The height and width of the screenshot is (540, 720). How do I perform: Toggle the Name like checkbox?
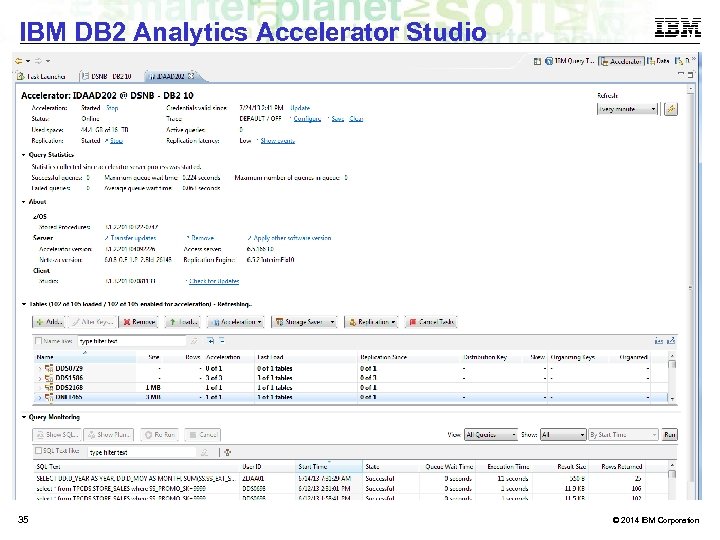pyautogui.click(x=39, y=341)
